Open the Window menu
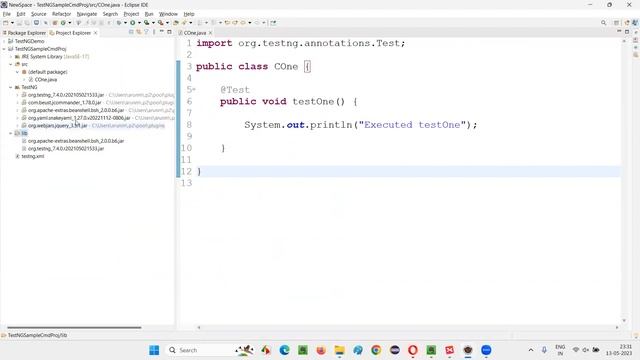This screenshot has height=360, width=640. 168,14
